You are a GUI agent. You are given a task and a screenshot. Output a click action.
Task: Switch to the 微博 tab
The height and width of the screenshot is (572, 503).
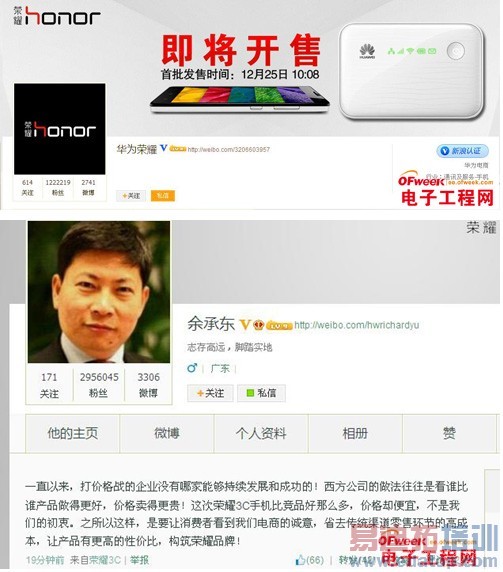167,433
